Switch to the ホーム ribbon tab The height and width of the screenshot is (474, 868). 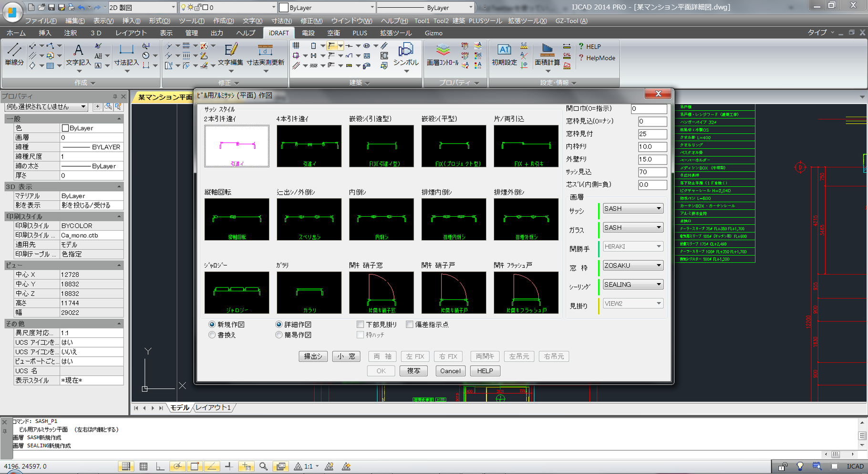(16, 33)
